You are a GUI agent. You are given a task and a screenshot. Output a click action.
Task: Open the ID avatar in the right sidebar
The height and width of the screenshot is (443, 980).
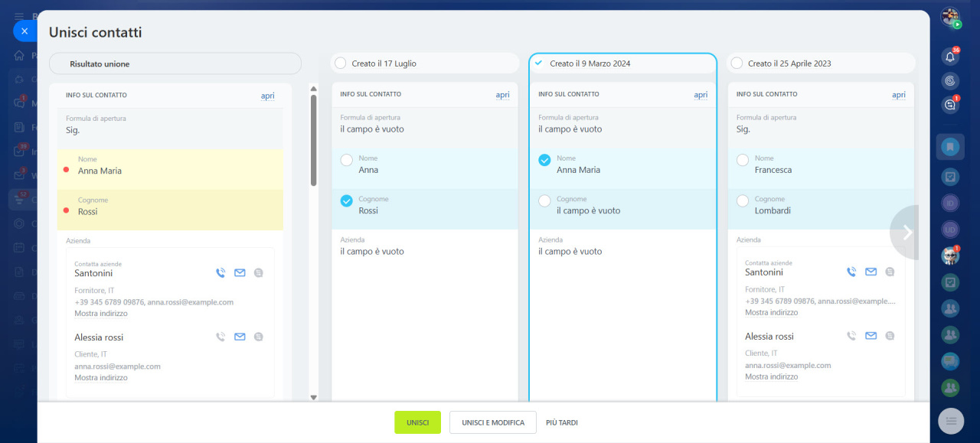[950, 204]
